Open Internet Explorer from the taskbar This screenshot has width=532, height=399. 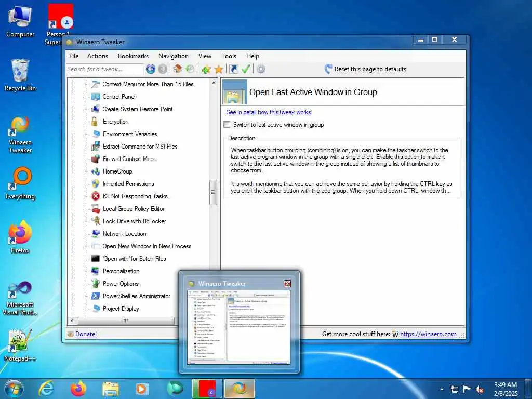(x=46, y=389)
